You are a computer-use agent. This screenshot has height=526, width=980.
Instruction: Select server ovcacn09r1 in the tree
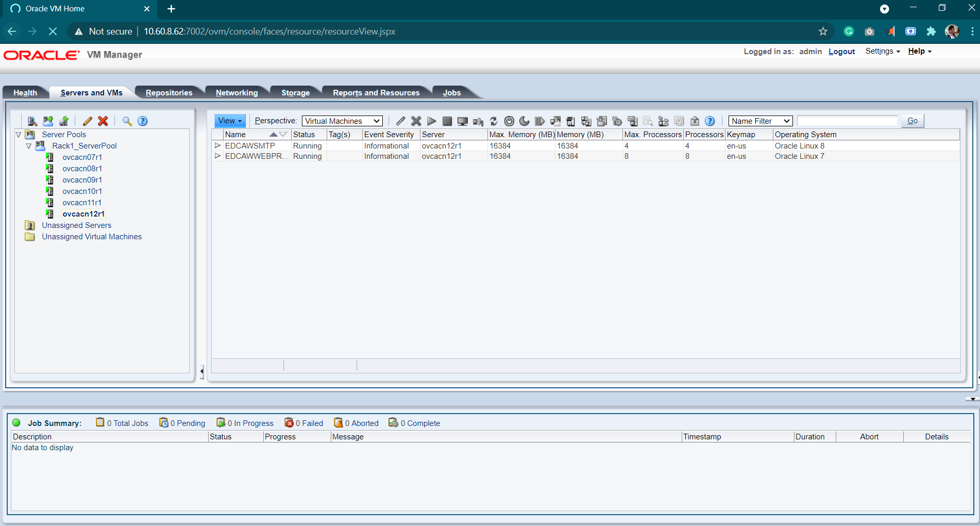(82, 180)
